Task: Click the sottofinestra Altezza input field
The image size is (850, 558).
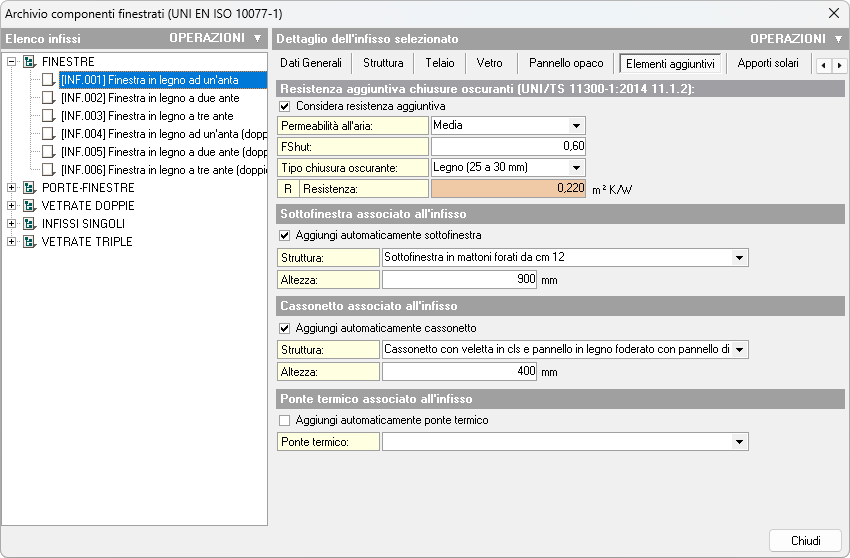Action: click(x=459, y=280)
